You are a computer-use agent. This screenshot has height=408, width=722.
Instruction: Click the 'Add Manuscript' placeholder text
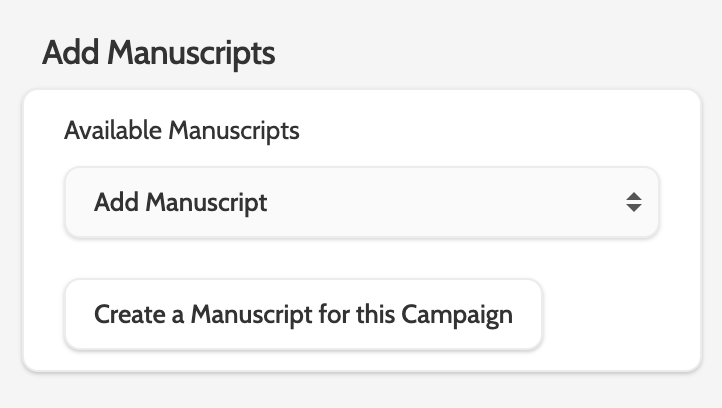tap(181, 202)
